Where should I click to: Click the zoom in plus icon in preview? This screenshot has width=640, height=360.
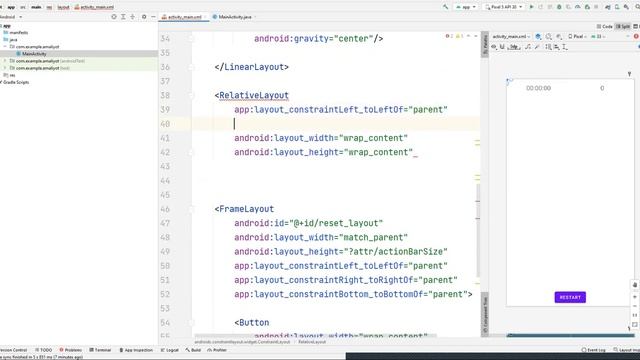635,297
